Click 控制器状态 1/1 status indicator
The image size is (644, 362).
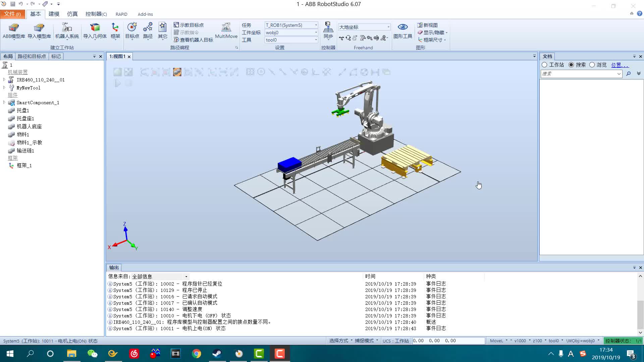click(x=623, y=341)
